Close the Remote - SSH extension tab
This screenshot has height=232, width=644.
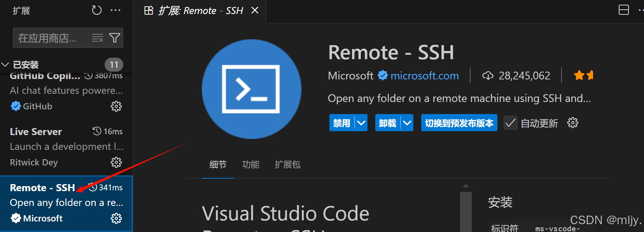pyautogui.click(x=255, y=11)
